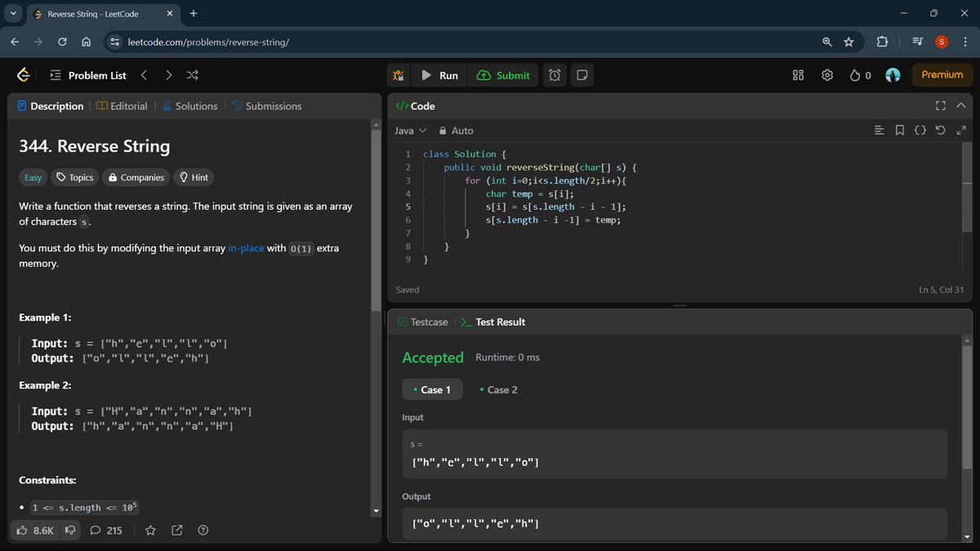Open the Testcase tab
This screenshot has height=551, width=980.
pos(422,322)
